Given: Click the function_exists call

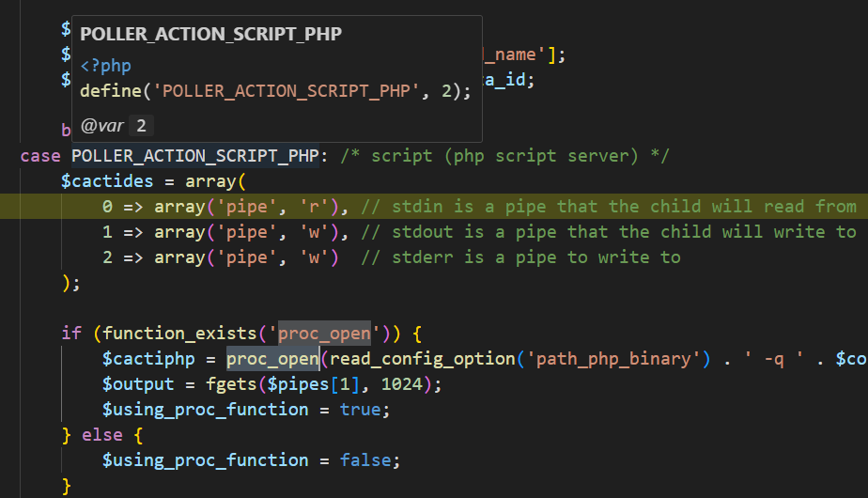Looking at the screenshot, I should pos(180,333).
